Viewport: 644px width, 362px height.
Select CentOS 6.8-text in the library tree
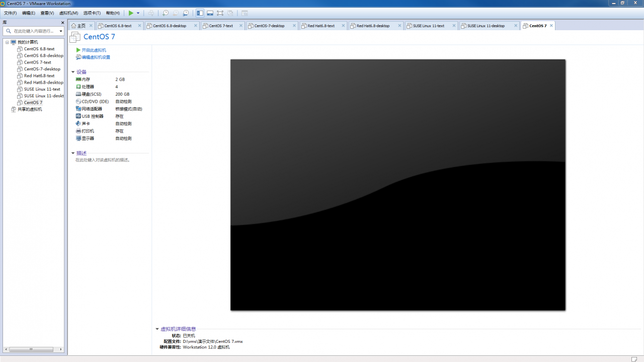[39, 49]
